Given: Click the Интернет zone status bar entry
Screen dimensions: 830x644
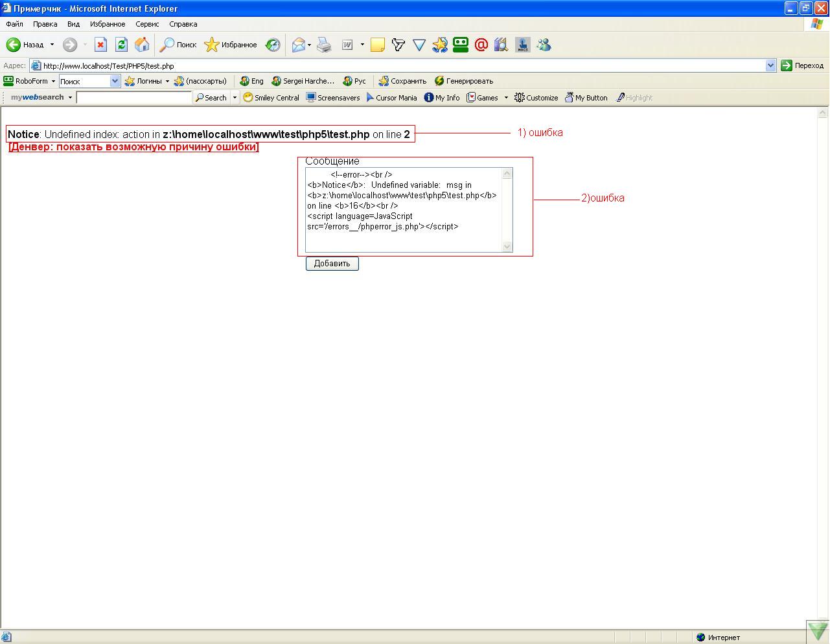Looking at the screenshot, I should coord(719,638).
